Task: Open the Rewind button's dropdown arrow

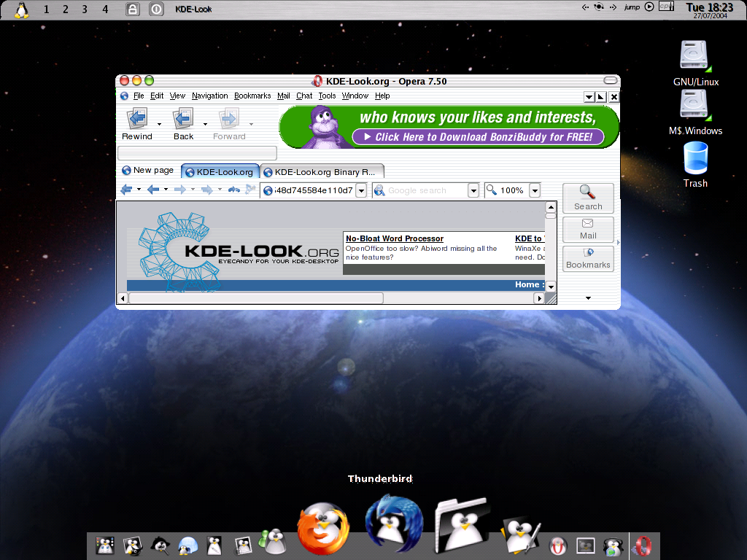Action: pyautogui.click(x=160, y=124)
